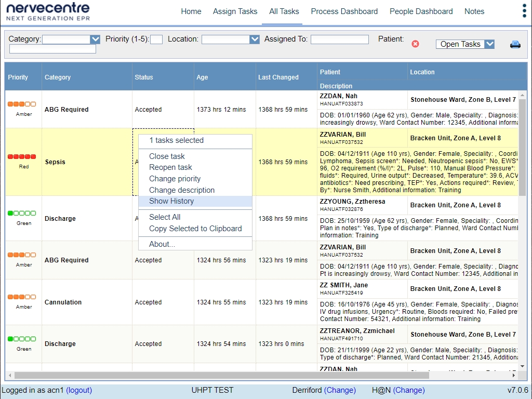
Task: Click scroll down arrow of task list
Action: (522, 366)
